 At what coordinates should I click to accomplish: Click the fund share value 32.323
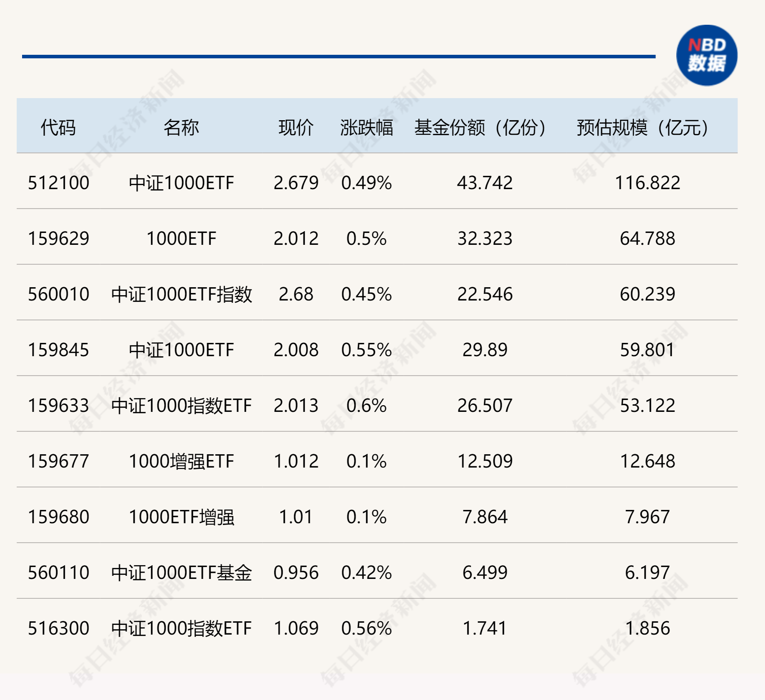[485, 239]
